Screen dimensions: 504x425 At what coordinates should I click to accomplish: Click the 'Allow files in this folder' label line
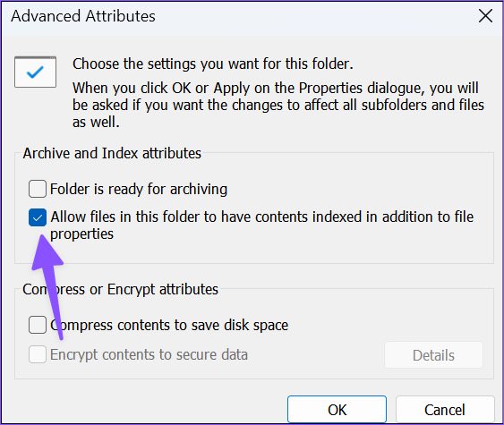tap(262, 217)
